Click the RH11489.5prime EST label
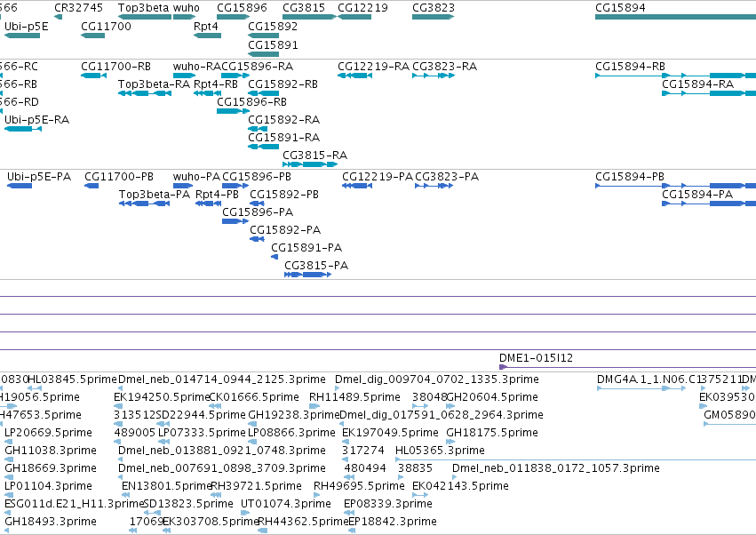 click(354, 397)
